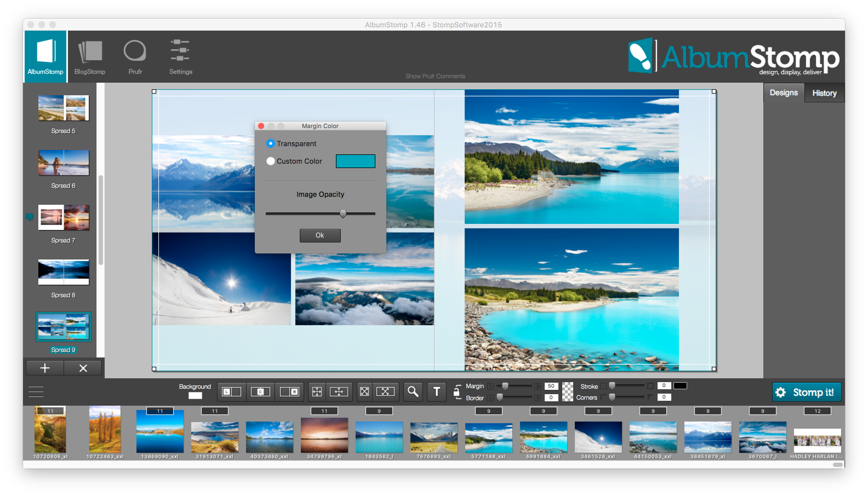
Task: Click the Corners value field
Action: [x=664, y=397]
